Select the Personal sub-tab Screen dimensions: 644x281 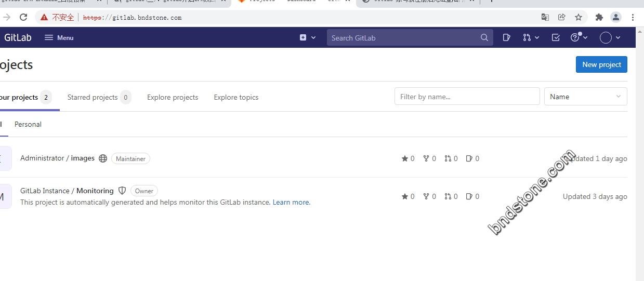coord(28,124)
